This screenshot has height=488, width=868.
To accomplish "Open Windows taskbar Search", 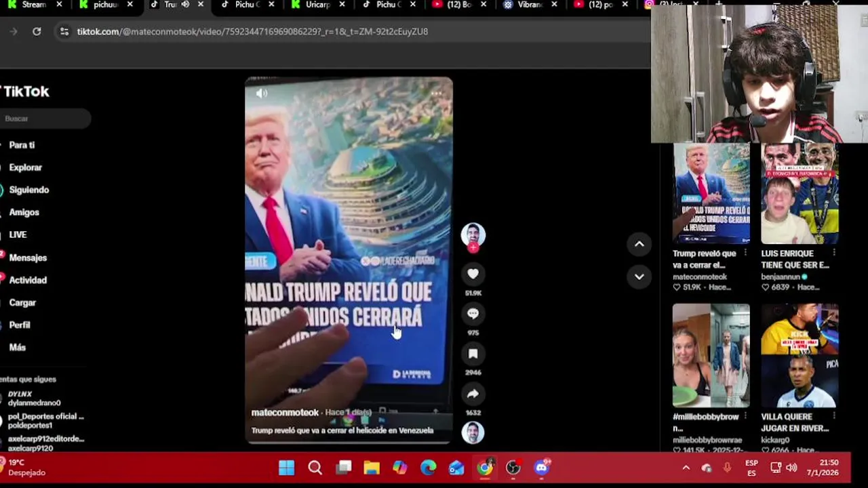I will click(315, 468).
